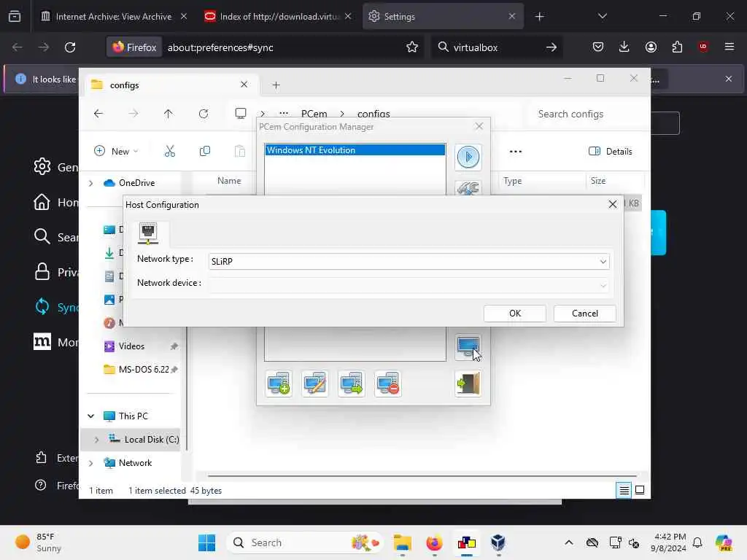747x560 pixels.
Task: Open the Firefox Downloads panel
Action: [x=624, y=47]
